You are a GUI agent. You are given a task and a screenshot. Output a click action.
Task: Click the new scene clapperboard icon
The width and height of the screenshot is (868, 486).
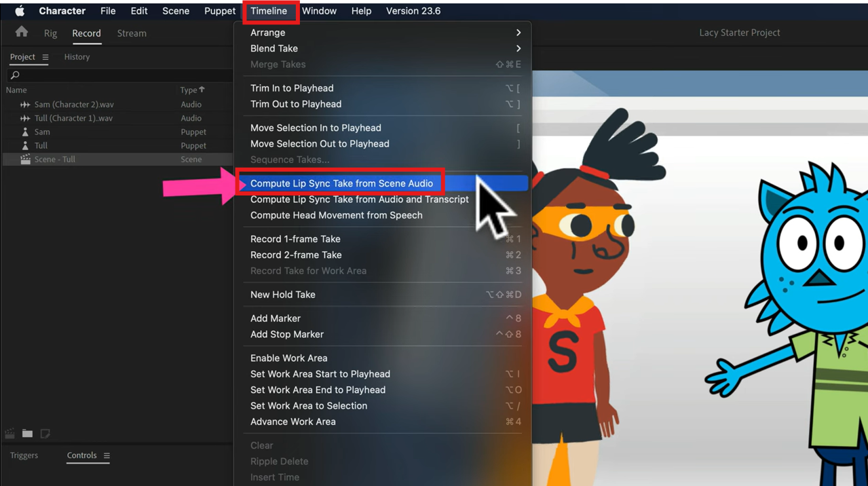click(x=10, y=433)
